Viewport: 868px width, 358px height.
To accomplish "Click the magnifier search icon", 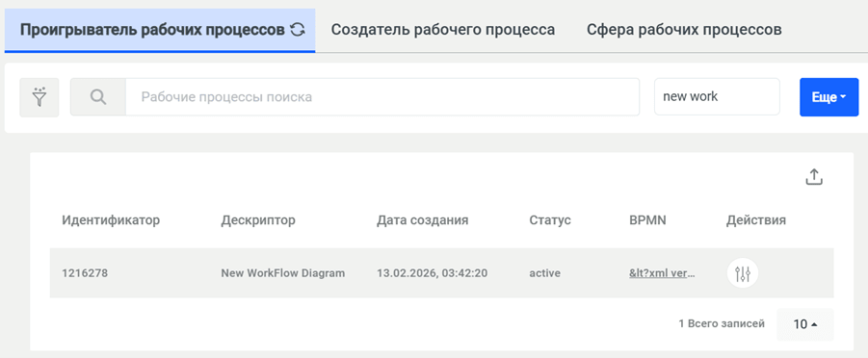I will [x=98, y=97].
